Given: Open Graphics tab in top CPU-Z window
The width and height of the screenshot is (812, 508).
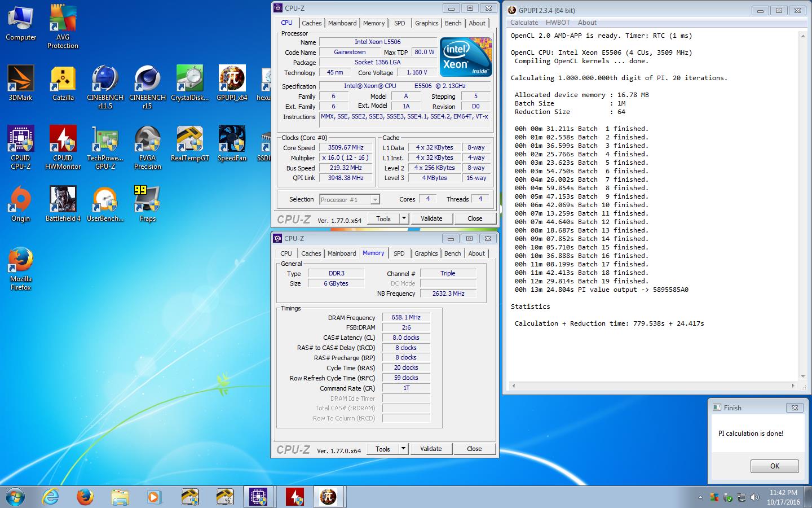Looking at the screenshot, I should pos(426,23).
